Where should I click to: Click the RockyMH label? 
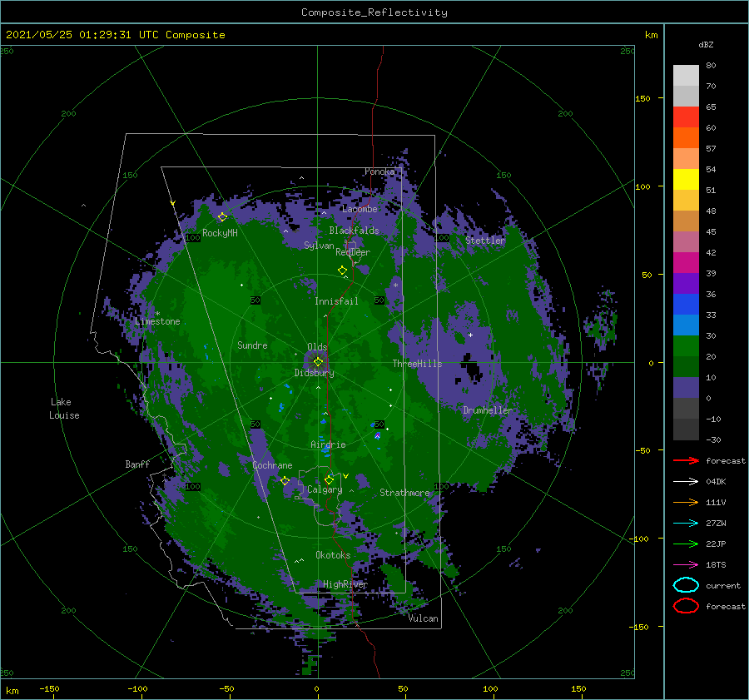click(220, 233)
